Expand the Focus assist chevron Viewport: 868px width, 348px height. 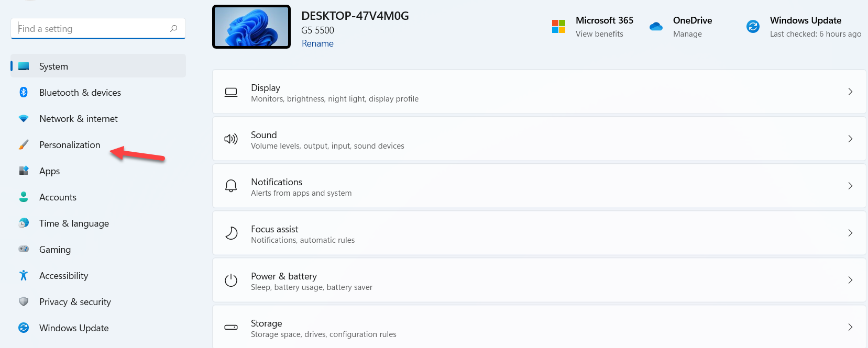point(850,233)
